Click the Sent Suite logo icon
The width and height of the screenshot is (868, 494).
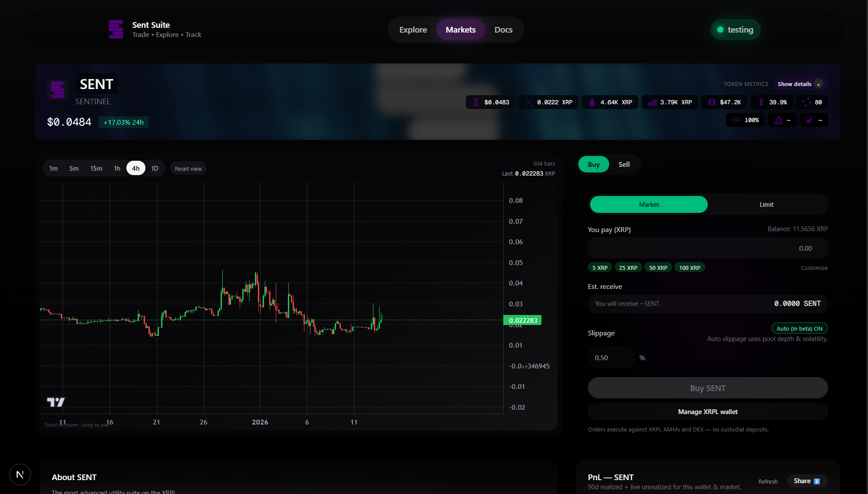(116, 30)
